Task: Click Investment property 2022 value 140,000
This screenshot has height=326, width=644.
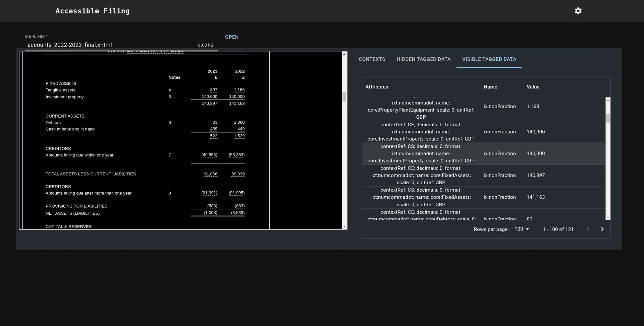Action: point(237,96)
